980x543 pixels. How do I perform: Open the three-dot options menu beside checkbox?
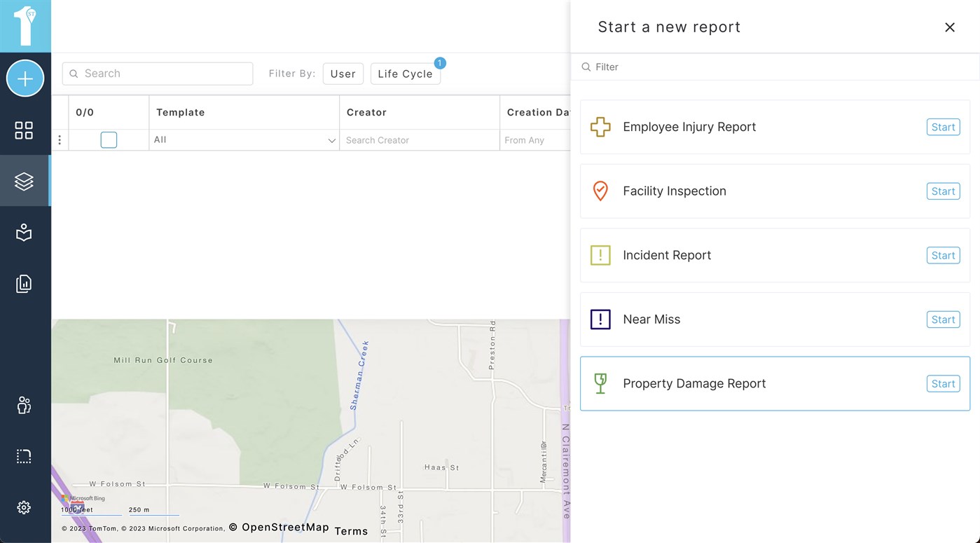tap(60, 139)
